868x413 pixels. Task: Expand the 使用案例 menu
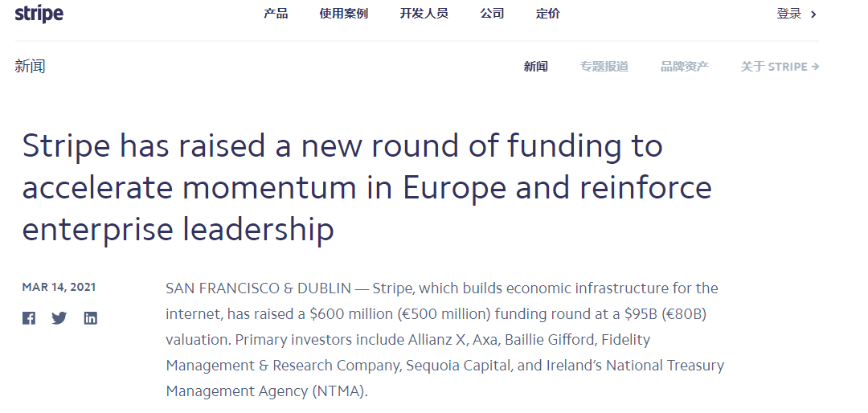pyautogui.click(x=343, y=14)
